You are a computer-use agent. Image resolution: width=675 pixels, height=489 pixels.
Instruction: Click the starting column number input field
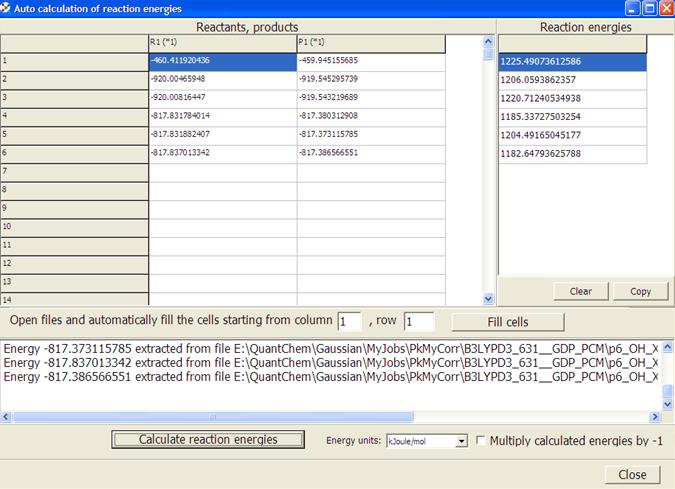(x=349, y=321)
